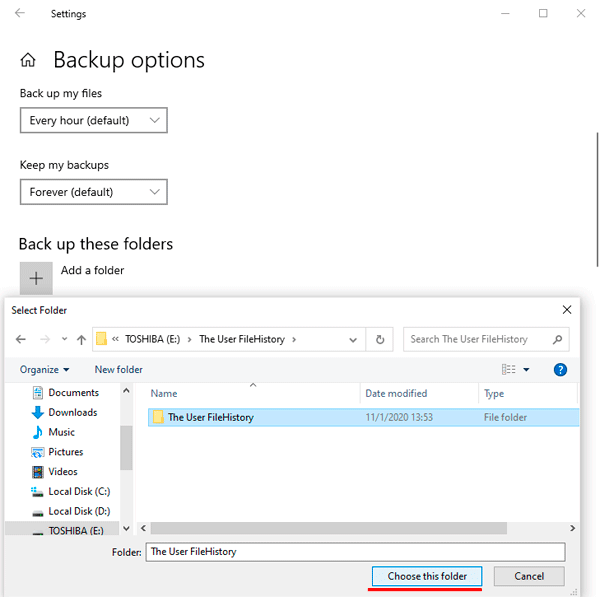600x597 pixels.
Task: Click horizontal scrollbar thumb in file list
Action: [329, 528]
